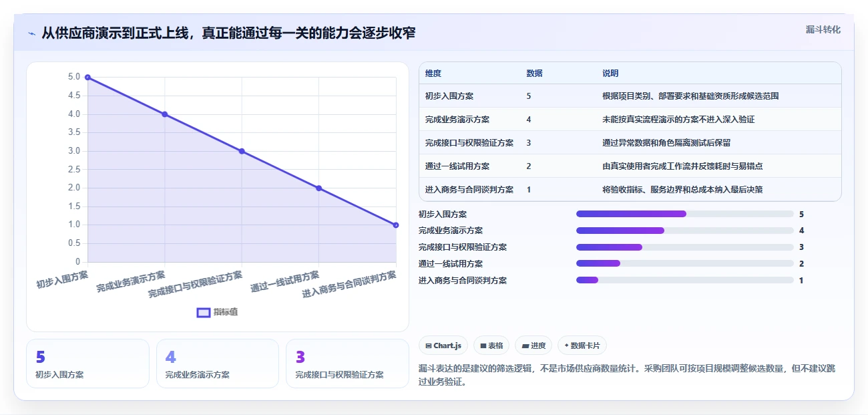Select the 初步入围方案 table row cell
This screenshot has height=415, width=868.
[x=449, y=96]
